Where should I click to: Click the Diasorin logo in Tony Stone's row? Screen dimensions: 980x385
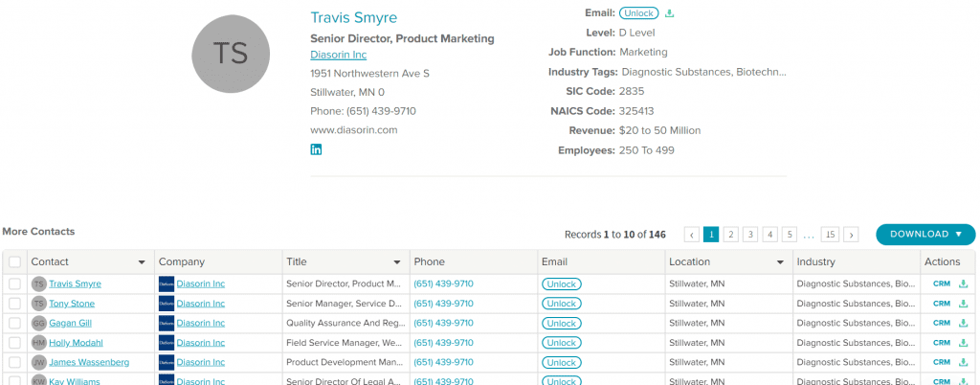(167, 304)
